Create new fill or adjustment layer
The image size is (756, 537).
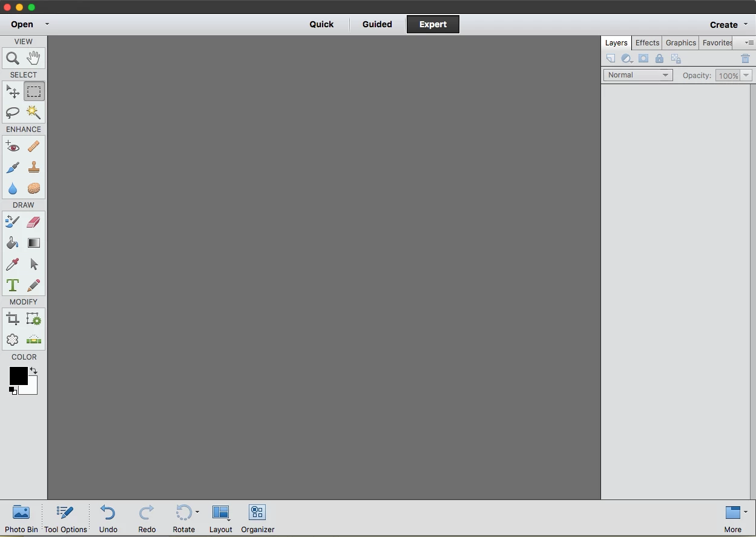[628, 59]
